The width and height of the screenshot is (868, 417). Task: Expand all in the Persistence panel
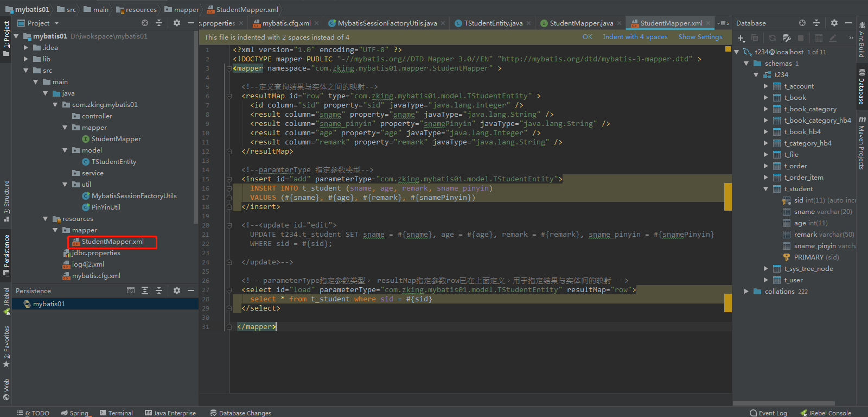point(145,291)
